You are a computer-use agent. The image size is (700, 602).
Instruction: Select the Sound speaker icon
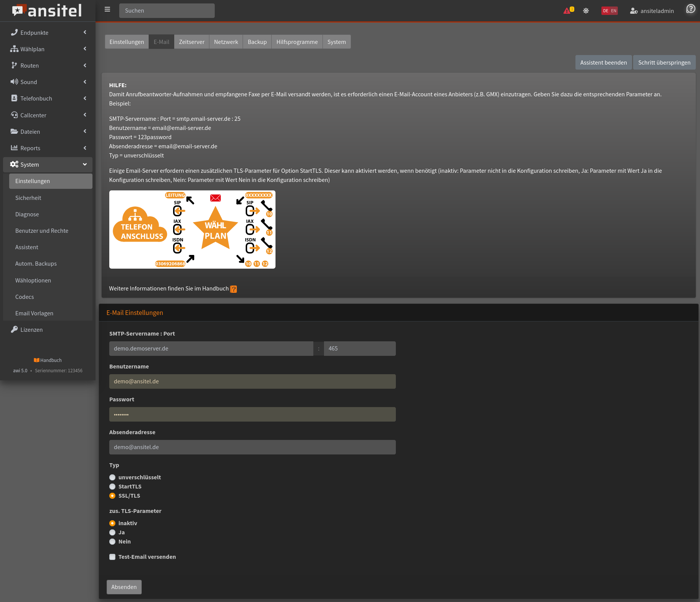14,82
